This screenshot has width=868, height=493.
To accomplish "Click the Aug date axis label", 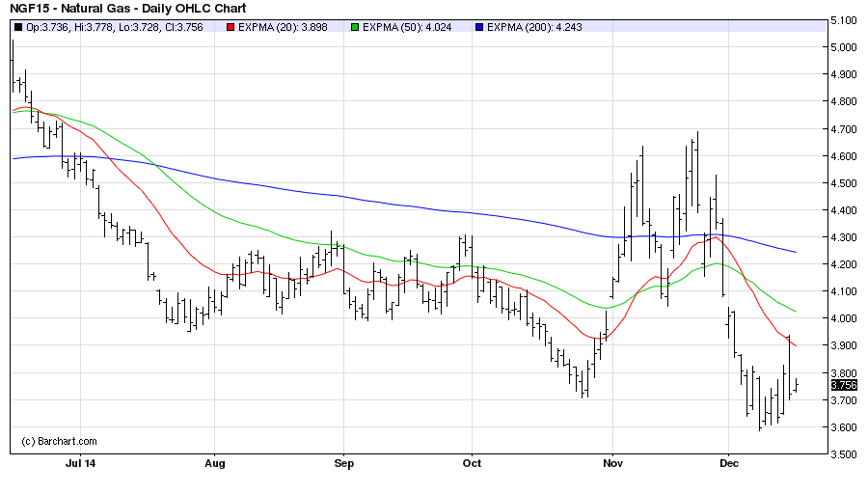I will [x=215, y=463].
